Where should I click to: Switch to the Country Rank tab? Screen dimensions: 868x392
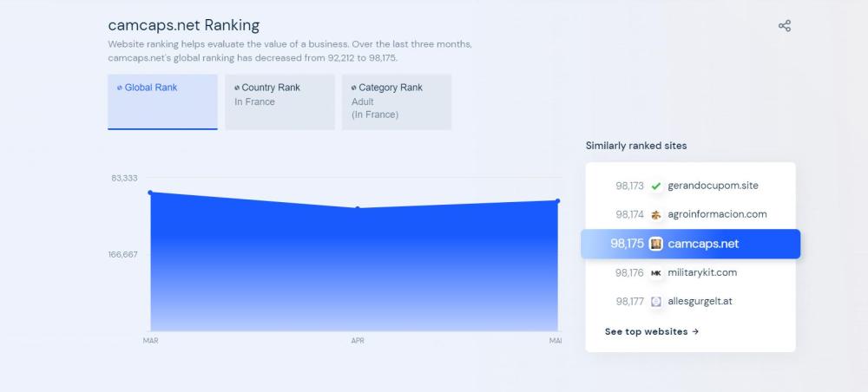point(279,101)
